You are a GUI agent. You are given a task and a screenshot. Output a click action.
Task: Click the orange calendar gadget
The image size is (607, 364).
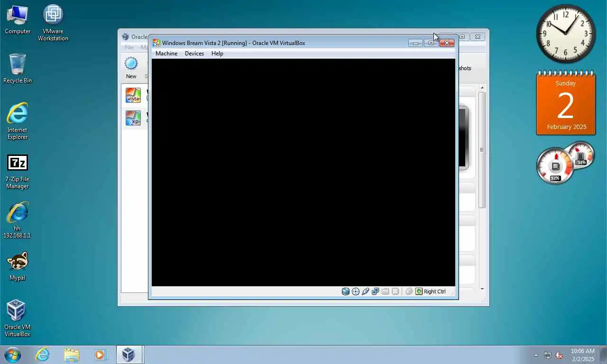click(x=566, y=103)
